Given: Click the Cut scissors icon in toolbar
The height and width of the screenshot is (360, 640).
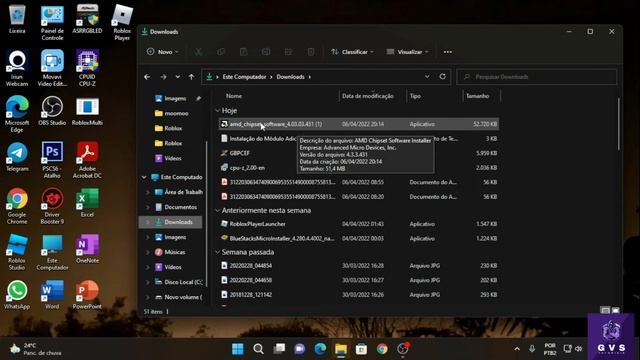Looking at the screenshot, I should (x=198, y=52).
